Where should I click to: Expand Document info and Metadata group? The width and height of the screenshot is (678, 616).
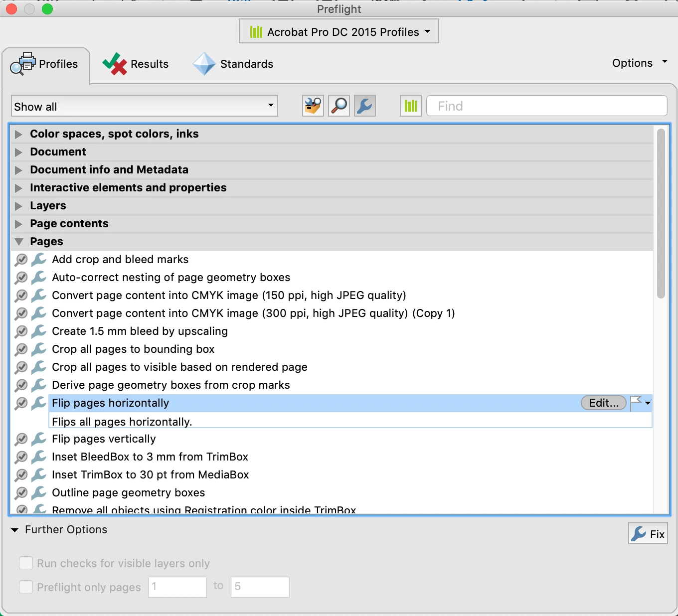(x=18, y=170)
